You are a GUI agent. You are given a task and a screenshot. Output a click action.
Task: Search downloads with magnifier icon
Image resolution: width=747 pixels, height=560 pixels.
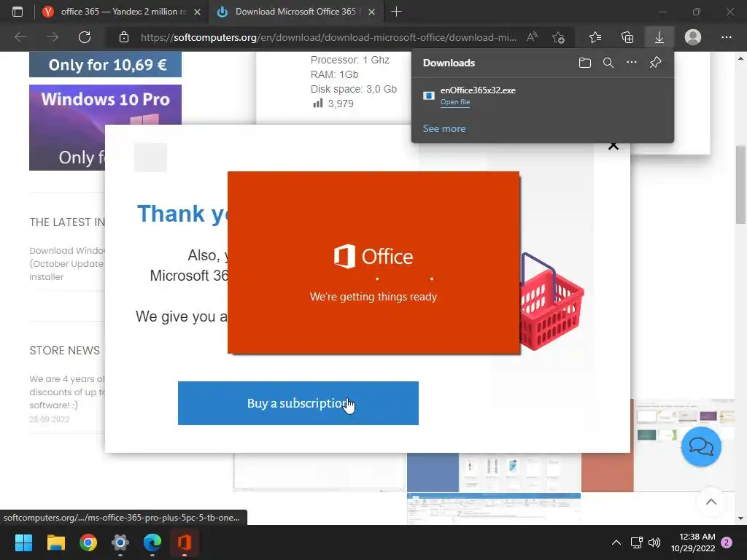point(608,63)
